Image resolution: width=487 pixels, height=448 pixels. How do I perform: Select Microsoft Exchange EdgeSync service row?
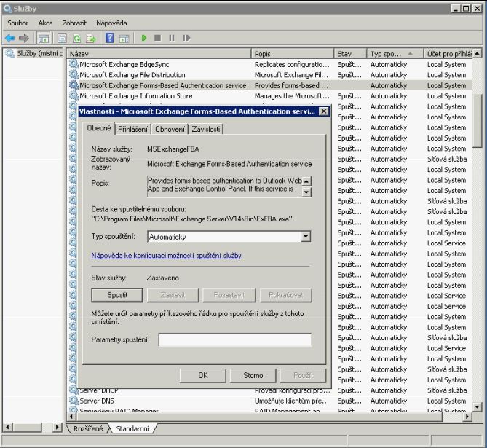click(270, 64)
